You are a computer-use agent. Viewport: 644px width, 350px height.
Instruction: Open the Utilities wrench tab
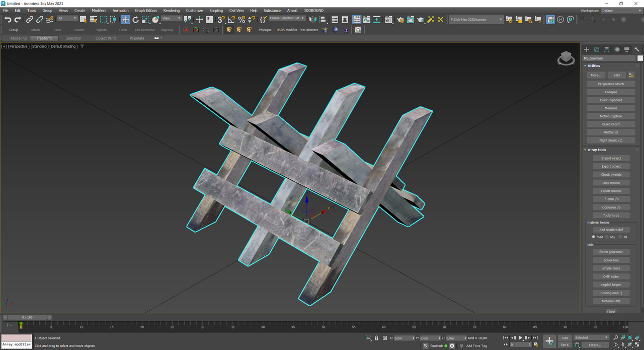(x=636, y=49)
